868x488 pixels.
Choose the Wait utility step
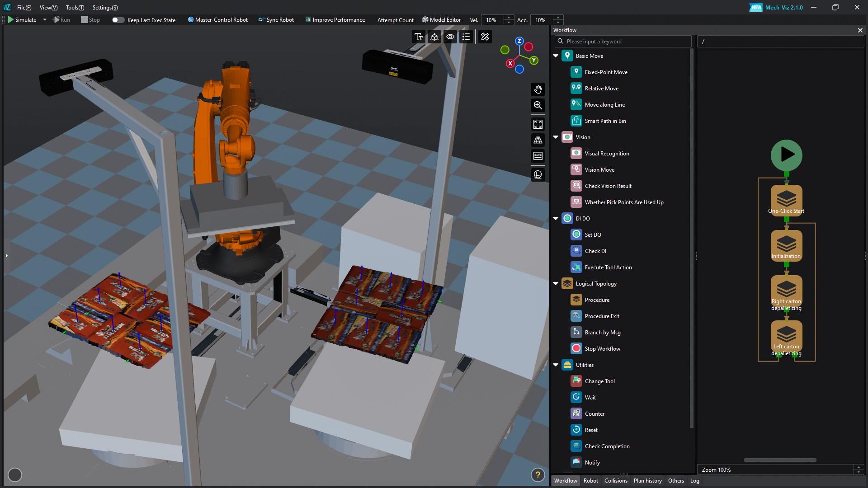pyautogui.click(x=590, y=398)
